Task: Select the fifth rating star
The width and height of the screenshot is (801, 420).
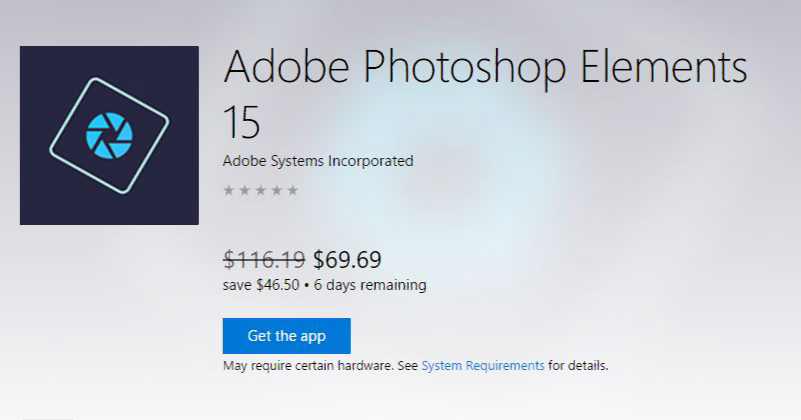Action: point(292,191)
